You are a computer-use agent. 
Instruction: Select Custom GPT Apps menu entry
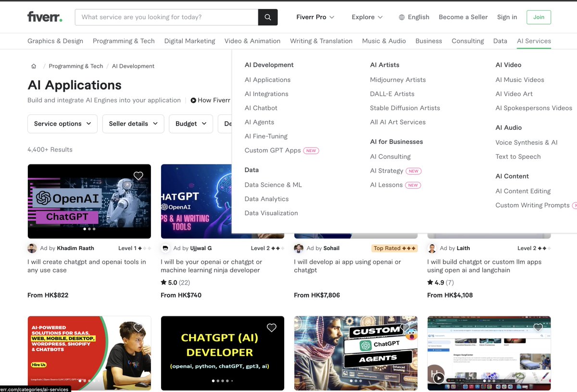[273, 151]
